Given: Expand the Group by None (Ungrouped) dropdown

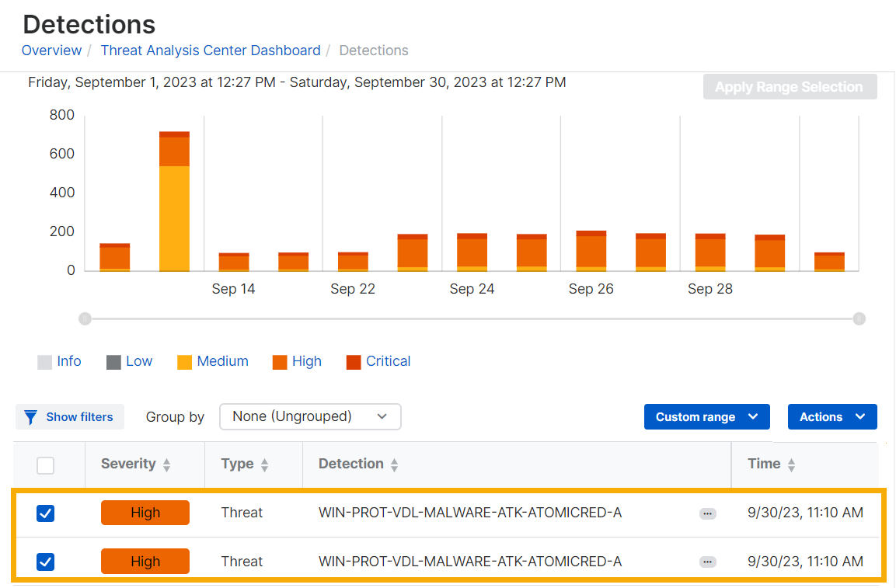Looking at the screenshot, I should (310, 417).
